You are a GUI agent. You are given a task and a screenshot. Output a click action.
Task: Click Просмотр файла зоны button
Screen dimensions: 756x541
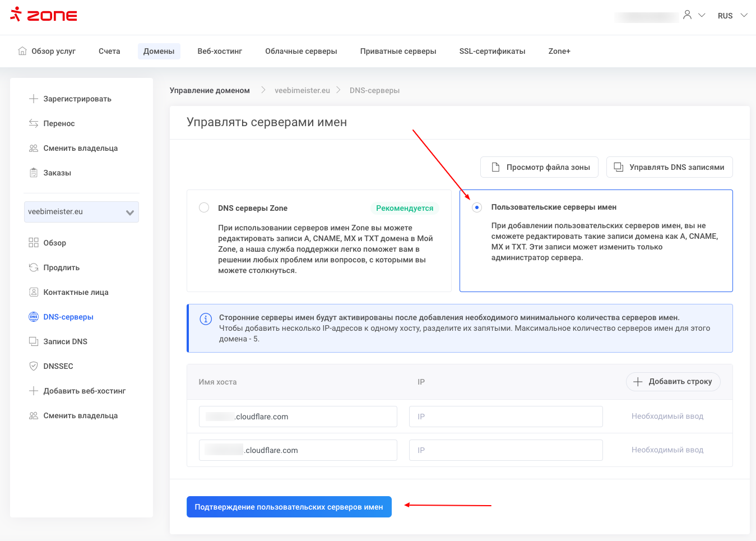point(539,167)
